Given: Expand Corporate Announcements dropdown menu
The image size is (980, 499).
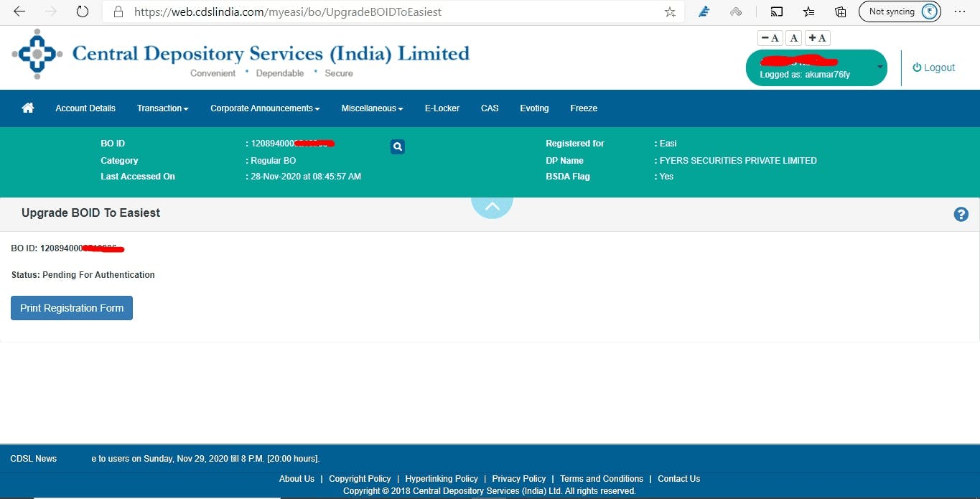Looking at the screenshot, I should click(x=265, y=108).
